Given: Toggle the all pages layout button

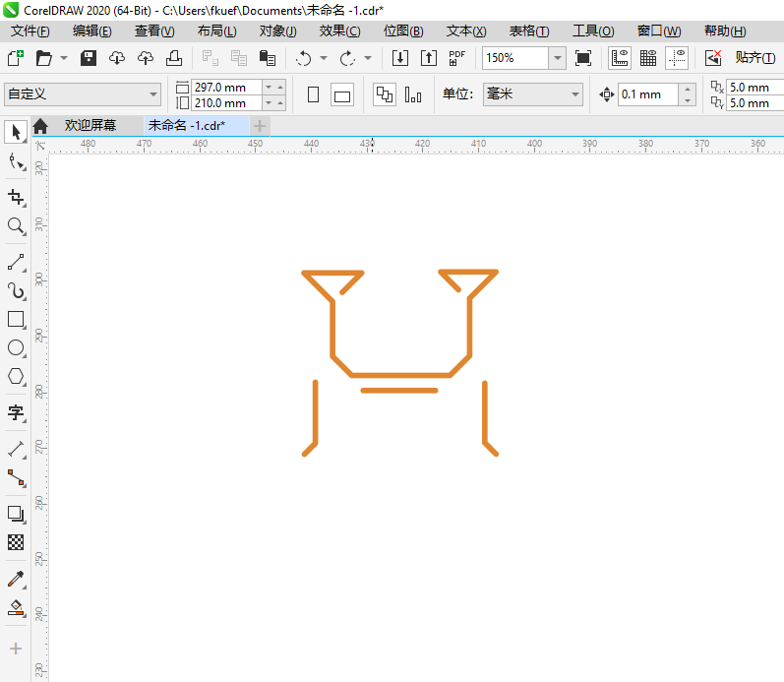Looking at the screenshot, I should coord(385,94).
